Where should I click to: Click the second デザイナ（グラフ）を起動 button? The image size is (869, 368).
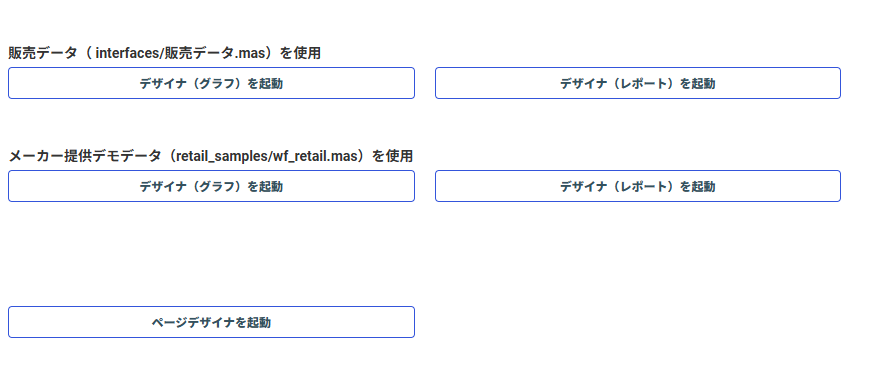211,186
